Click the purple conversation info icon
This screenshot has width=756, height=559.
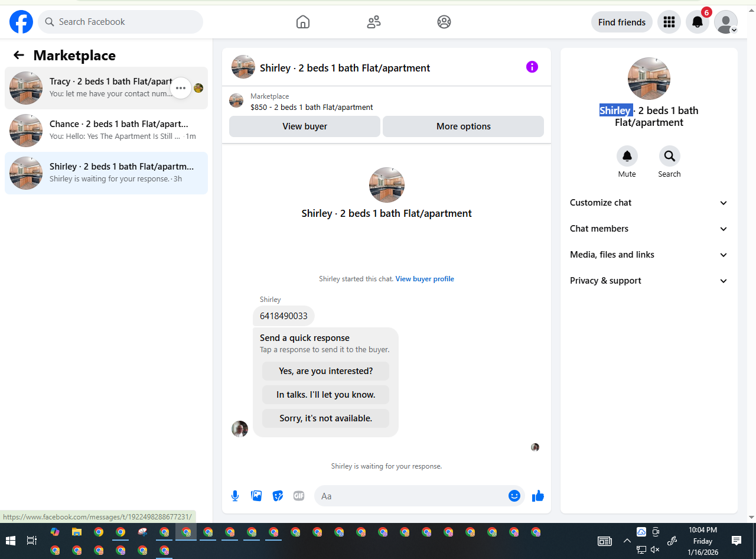pos(532,67)
